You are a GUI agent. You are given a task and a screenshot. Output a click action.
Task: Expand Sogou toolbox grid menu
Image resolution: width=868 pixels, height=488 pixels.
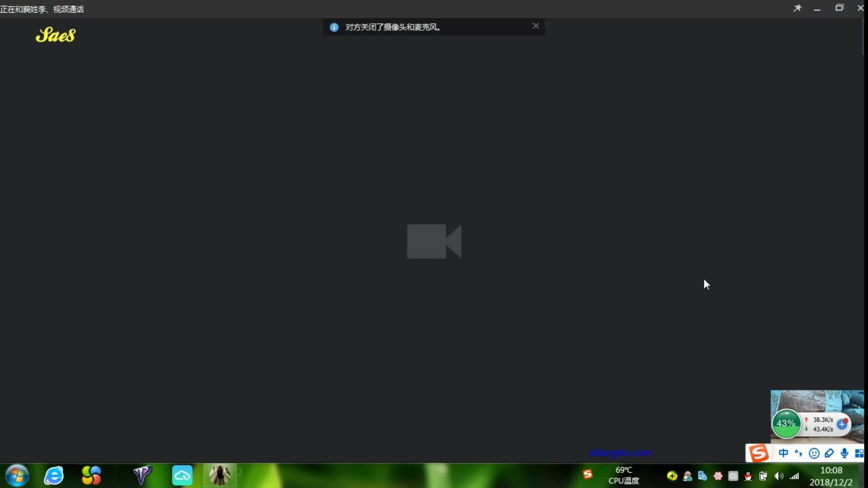pos(859,453)
